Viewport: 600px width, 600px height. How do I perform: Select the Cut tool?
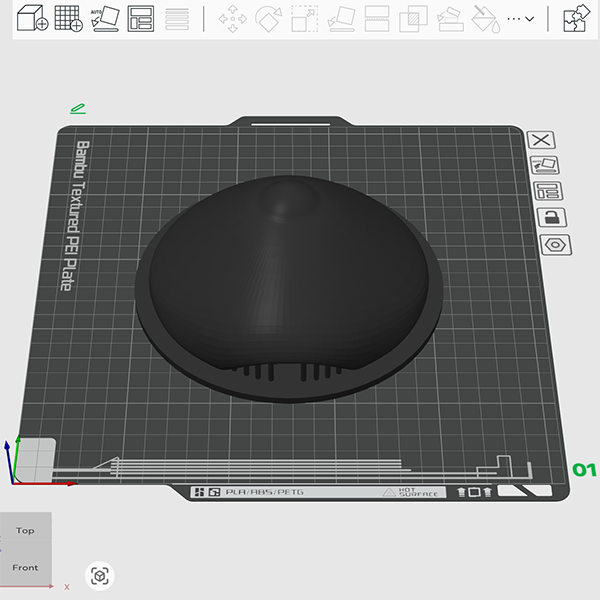377,19
